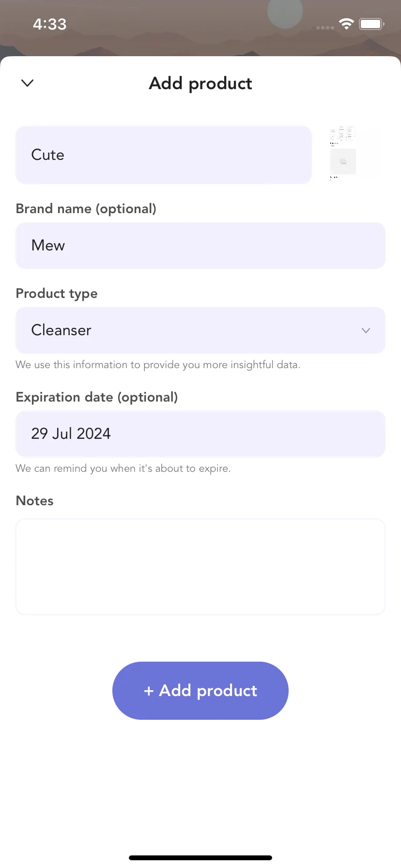
Task: Expand the chevron arrow in the Cleanser field
Action: (x=366, y=330)
